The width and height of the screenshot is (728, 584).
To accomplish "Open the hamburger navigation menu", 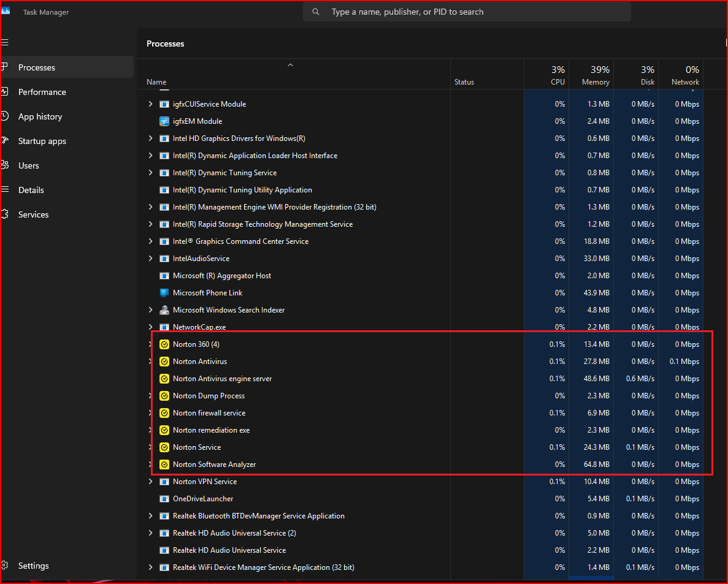I will coord(5,43).
